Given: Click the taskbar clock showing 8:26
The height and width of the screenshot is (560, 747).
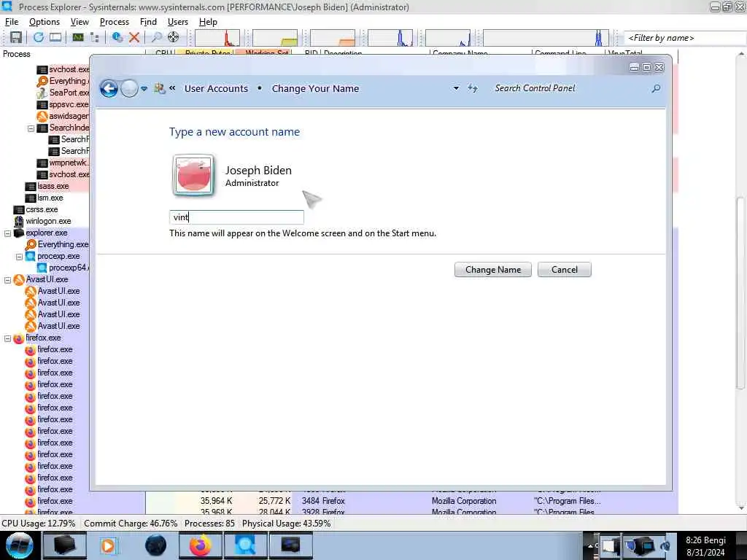Looking at the screenshot, I should [705, 545].
